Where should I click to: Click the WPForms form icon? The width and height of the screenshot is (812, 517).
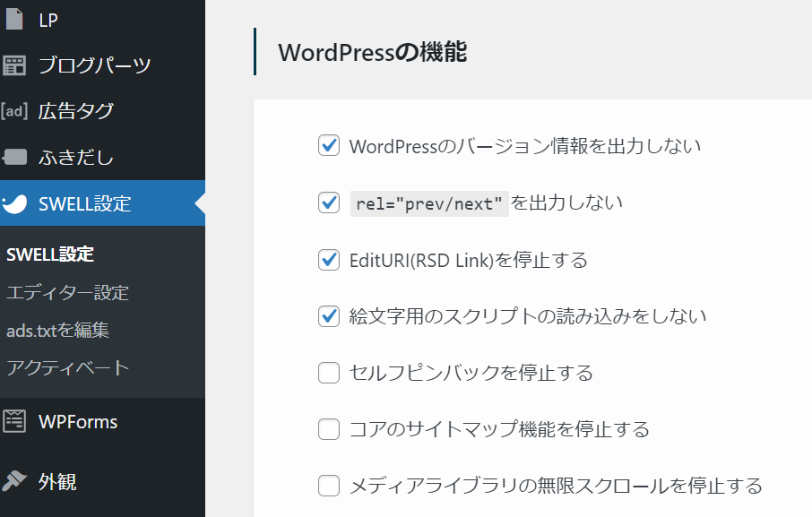pos(14,421)
